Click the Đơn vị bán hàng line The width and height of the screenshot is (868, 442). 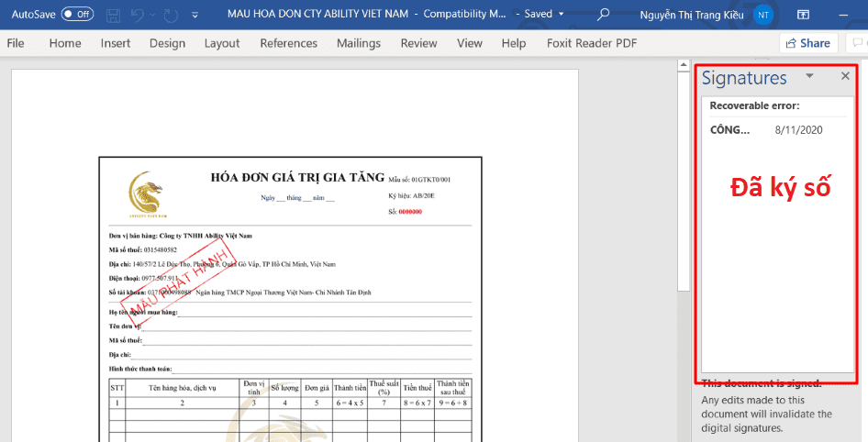[x=181, y=236]
